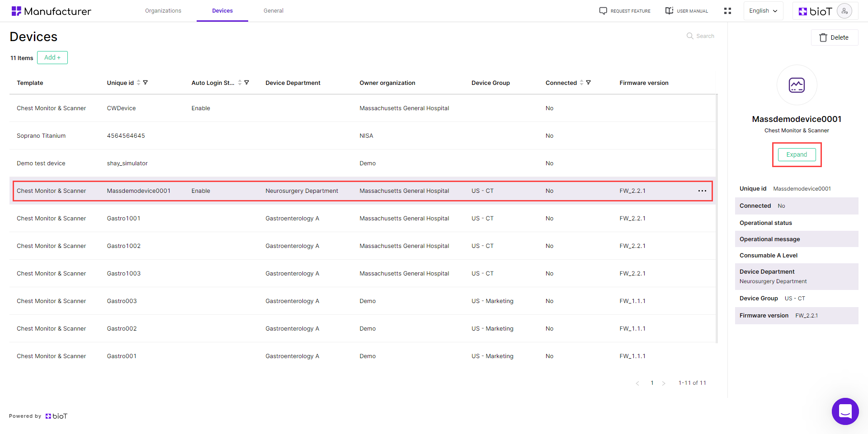
Task: Sort by Auto Login Status arrows
Action: click(240, 83)
